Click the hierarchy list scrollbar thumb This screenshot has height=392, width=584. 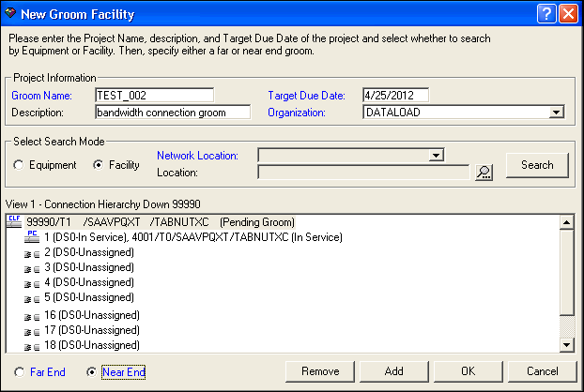(567, 272)
